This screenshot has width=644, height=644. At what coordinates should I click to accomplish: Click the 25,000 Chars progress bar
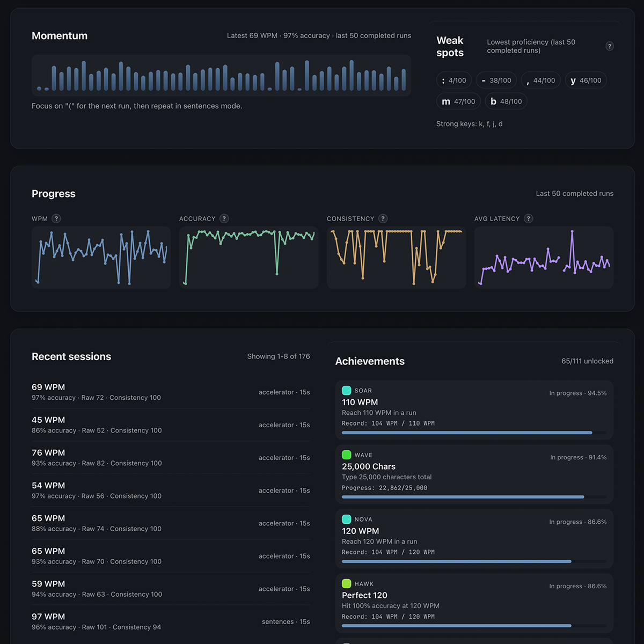[x=474, y=496]
